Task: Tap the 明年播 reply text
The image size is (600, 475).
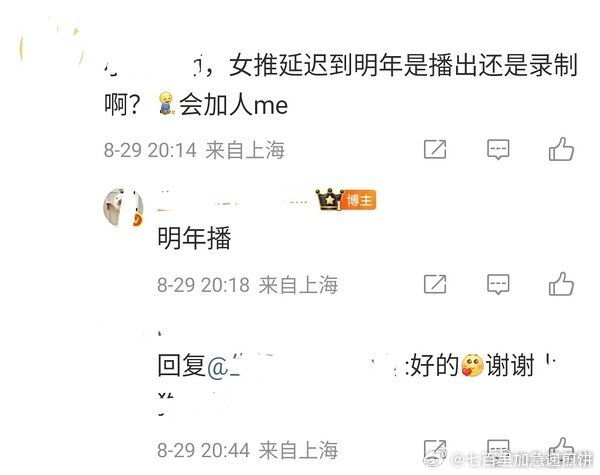Action: [194, 238]
